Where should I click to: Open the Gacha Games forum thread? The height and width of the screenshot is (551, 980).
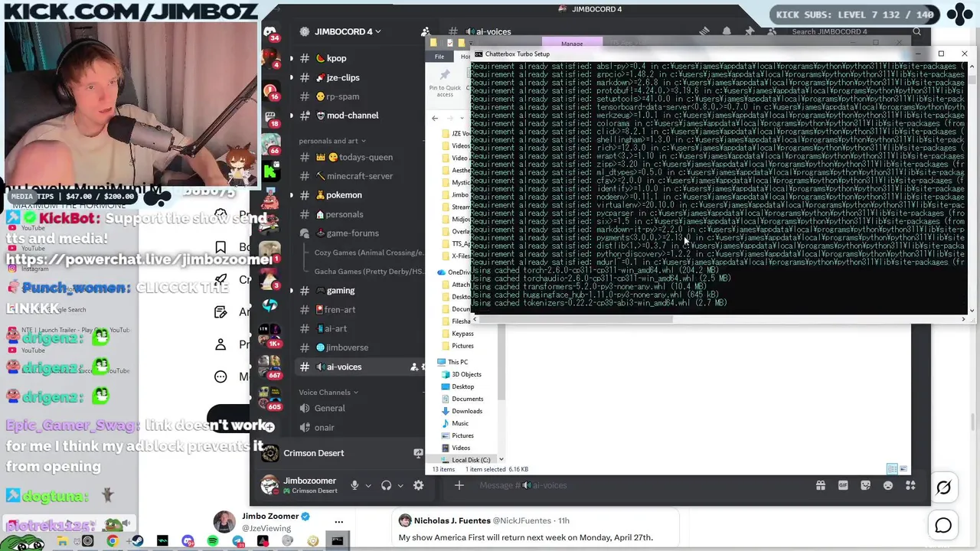point(368,272)
